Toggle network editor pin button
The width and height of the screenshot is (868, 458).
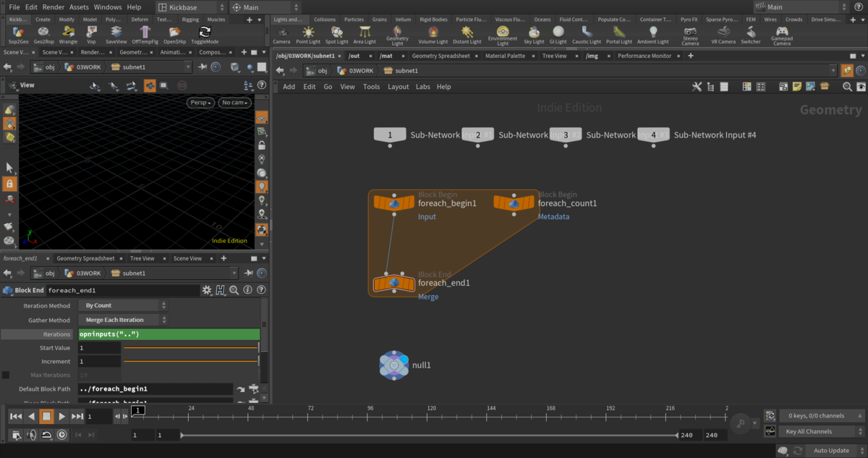pos(848,70)
